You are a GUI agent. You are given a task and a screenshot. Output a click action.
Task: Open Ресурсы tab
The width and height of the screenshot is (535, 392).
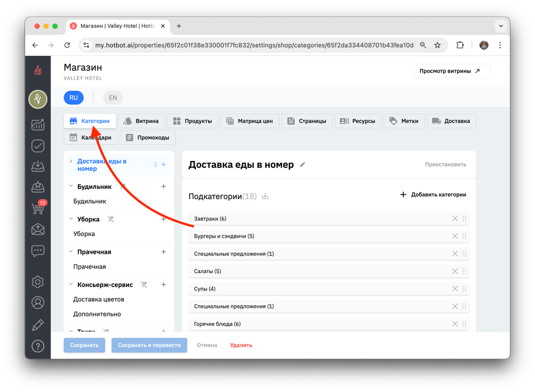pyautogui.click(x=358, y=121)
